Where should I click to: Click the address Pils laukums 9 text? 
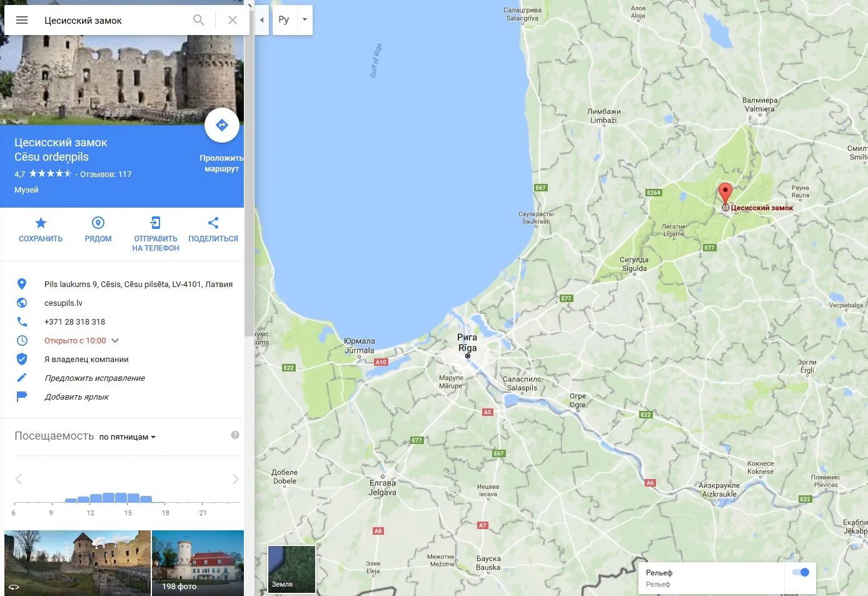(138, 284)
